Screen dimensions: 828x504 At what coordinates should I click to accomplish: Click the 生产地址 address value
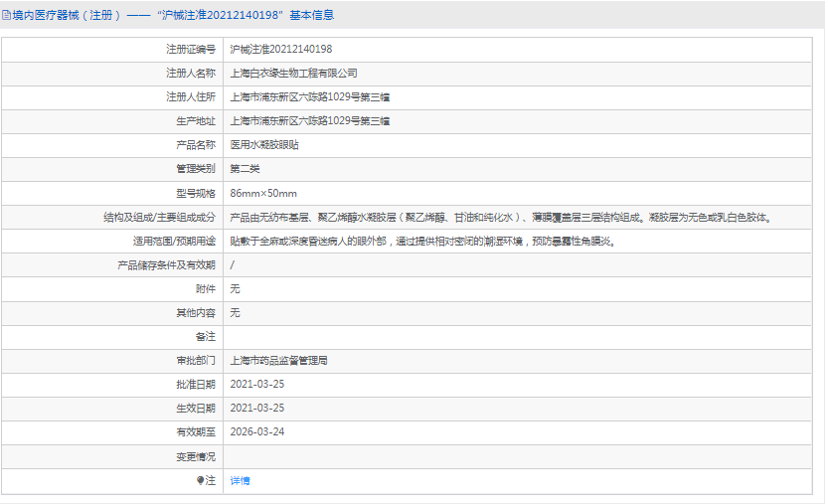pyautogui.click(x=309, y=120)
